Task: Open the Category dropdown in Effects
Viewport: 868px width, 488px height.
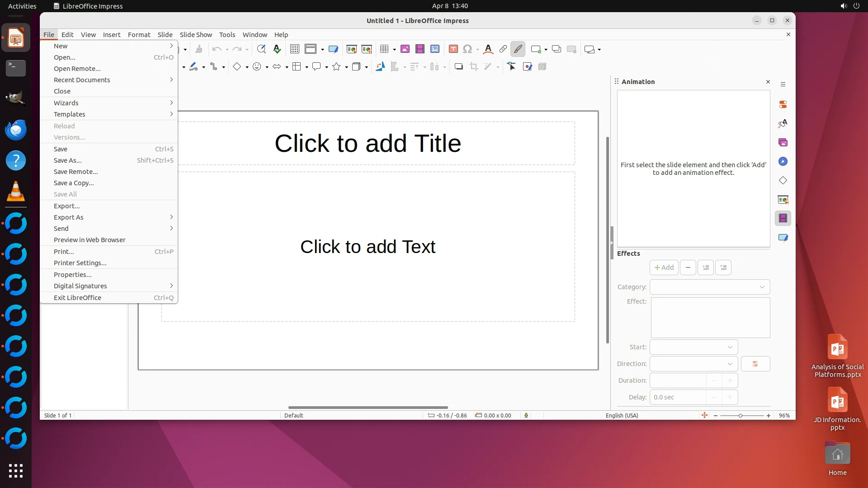Action: click(709, 287)
